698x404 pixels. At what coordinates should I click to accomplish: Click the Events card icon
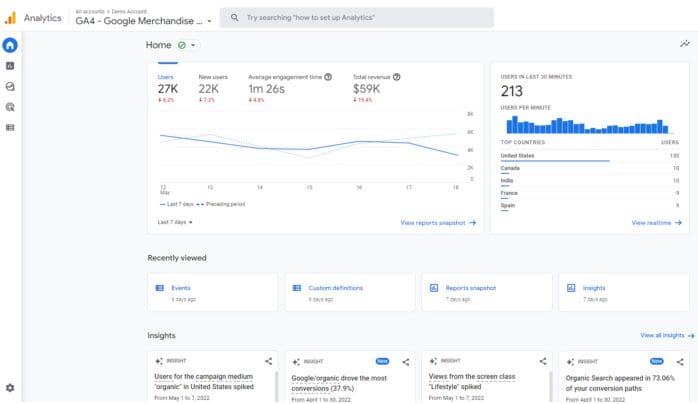click(160, 288)
